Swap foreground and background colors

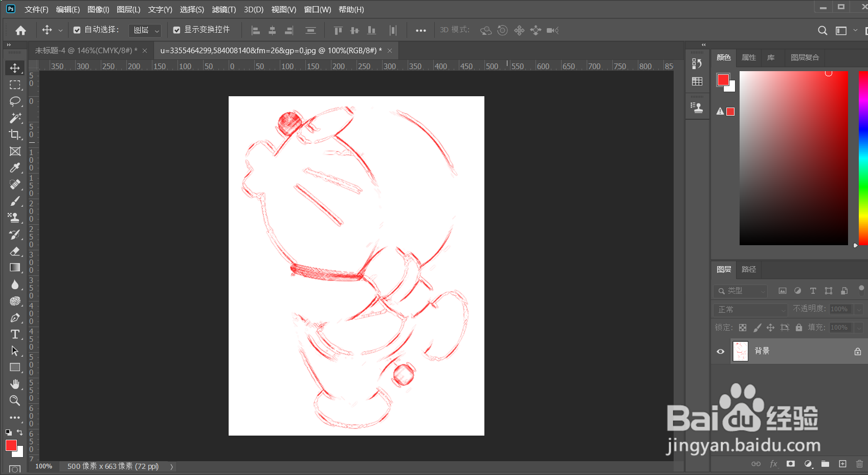tap(20, 433)
